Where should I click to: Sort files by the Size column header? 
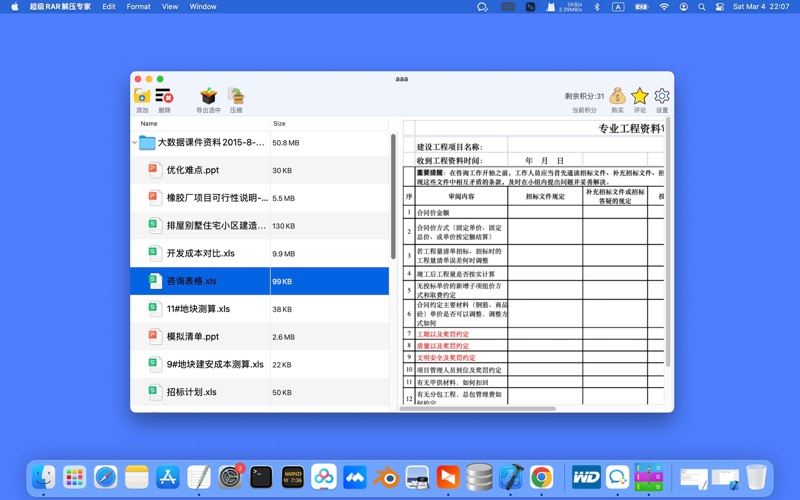pos(279,124)
